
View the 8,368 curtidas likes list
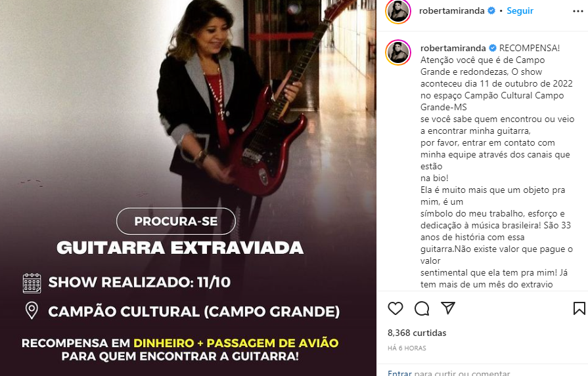pos(417,333)
